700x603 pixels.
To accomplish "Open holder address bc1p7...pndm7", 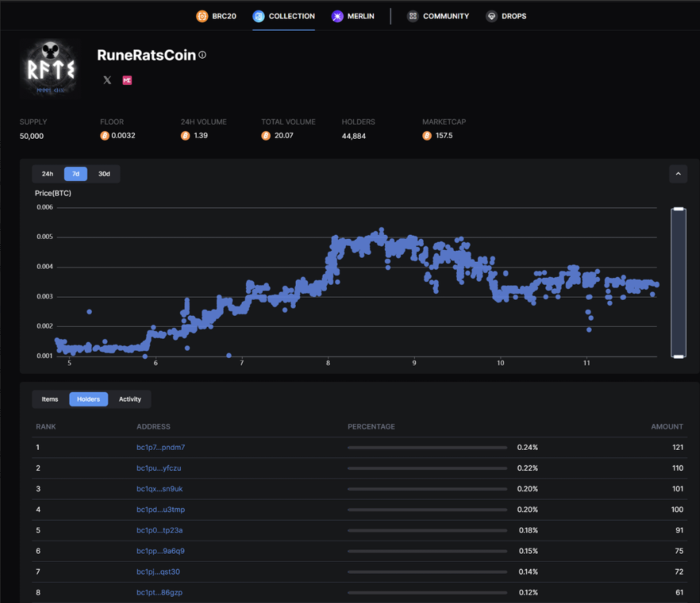I will pyautogui.click(x=160, y=447).
